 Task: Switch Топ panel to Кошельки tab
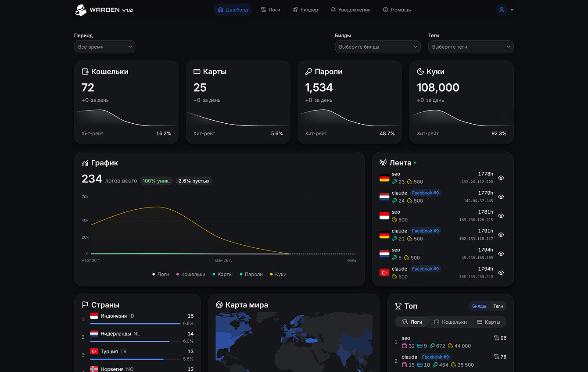(x=451, y=322)
